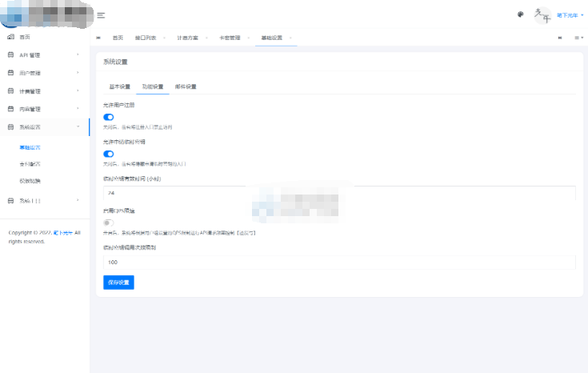Click the input field containing 24

pyautogui.click(x=339, y=193)
